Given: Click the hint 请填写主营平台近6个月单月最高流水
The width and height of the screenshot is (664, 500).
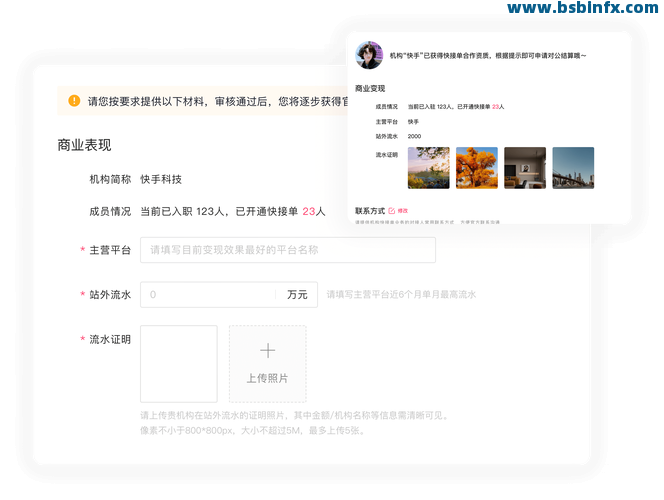Looking at the screenshot, I should 401,295.
